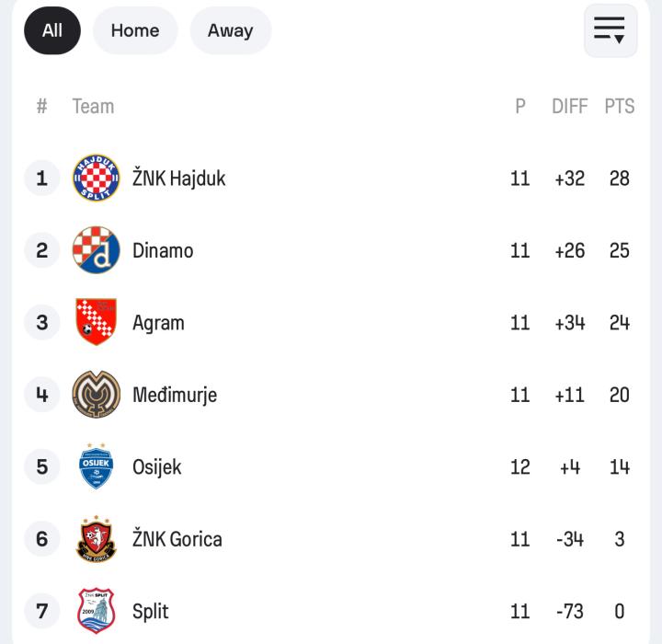Click the Međimurje team name

pos(175,395)
